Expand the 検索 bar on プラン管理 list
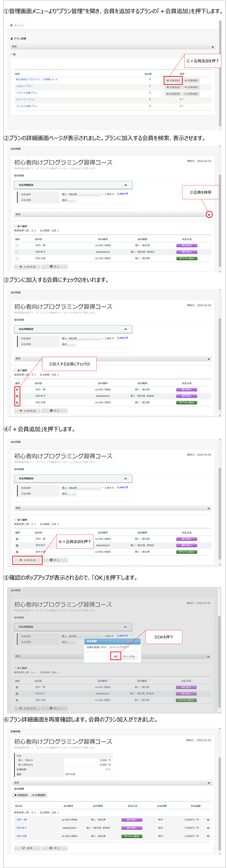This screenshot has width=227, height=868. pos(113,47)
